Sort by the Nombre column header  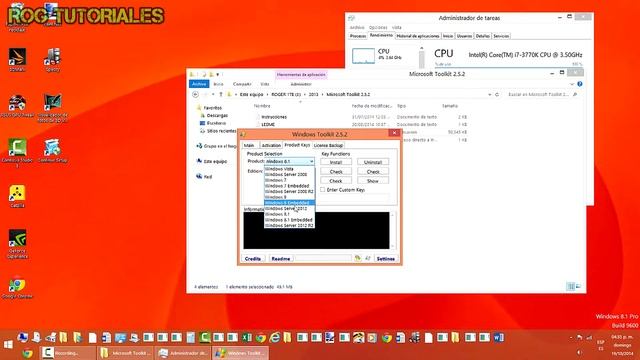tap(262, 106)
